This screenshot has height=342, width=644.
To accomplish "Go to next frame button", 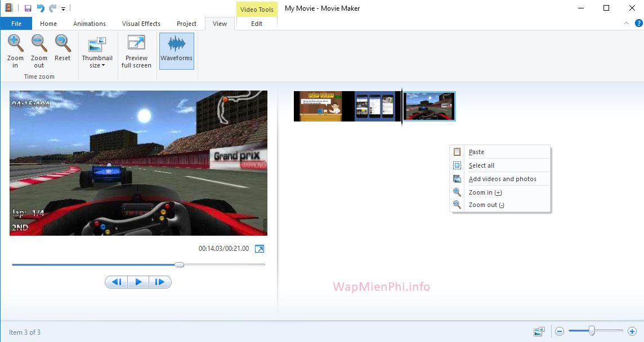I will coord(160,282).
